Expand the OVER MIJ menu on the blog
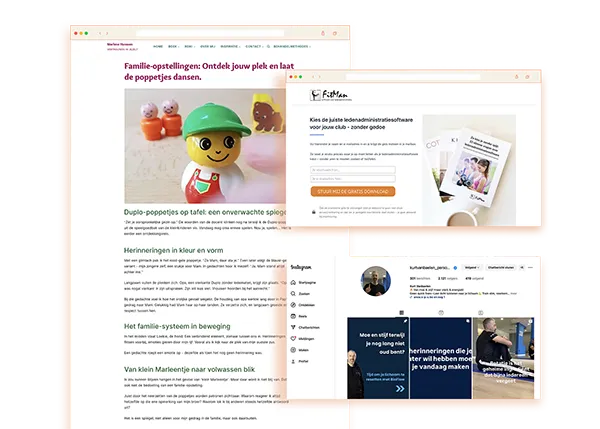This screenshot has width=600, height=429. (208, 46)
